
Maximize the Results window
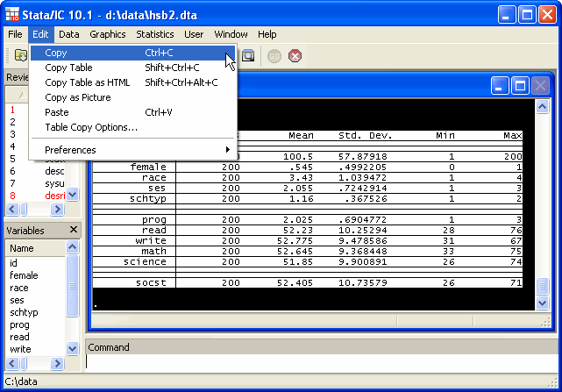click(x=520, y=86)
